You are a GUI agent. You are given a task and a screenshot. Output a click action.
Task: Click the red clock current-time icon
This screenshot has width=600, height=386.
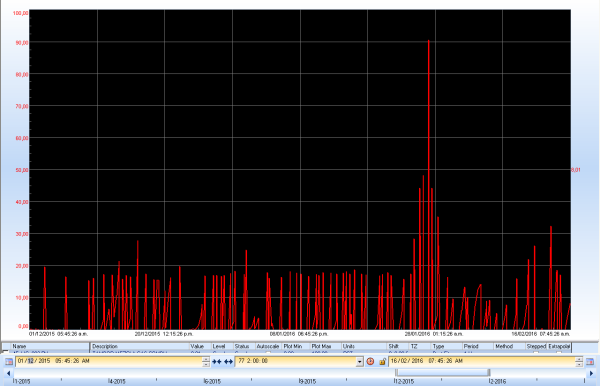(370, 362)
